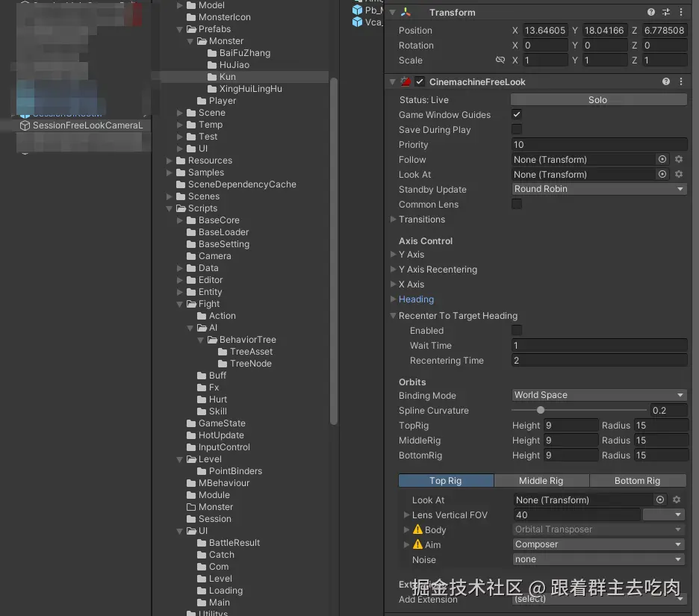Select the MonsterIcon folder icon

[191, 17]
